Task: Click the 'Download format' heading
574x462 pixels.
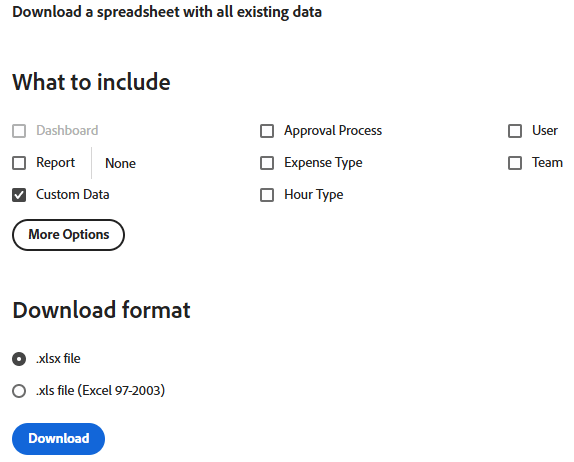Action: coord(101,310)
